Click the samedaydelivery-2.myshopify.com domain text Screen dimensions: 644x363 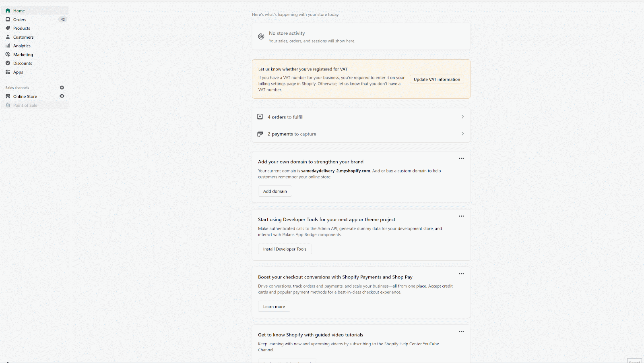pyautogui.click(x=336, y=171)
